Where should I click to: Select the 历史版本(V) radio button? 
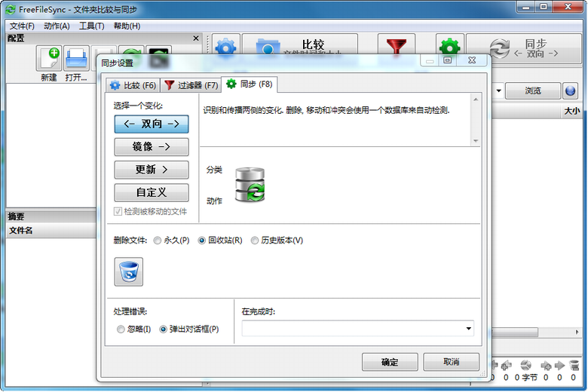pos(277,240)
